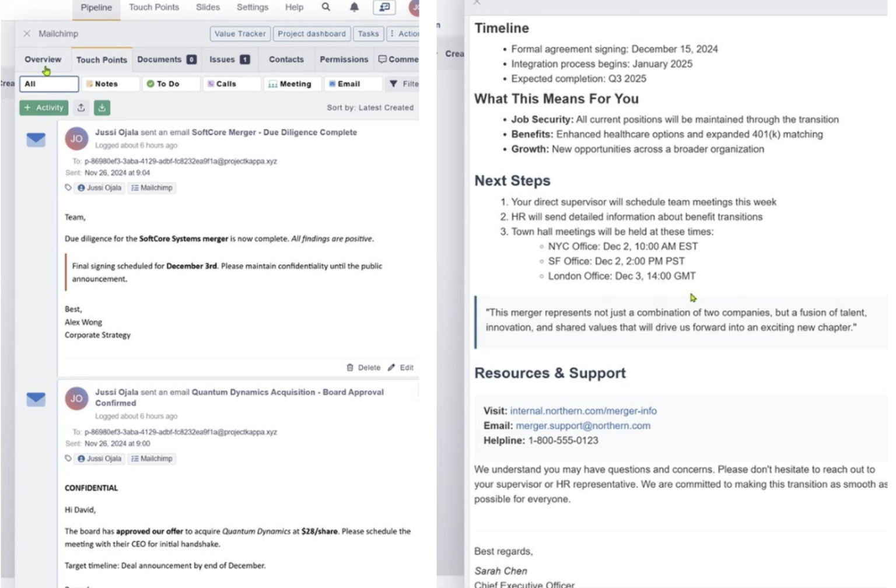Open the Project dashboard

pyautogui.click(x=312, y=34)
